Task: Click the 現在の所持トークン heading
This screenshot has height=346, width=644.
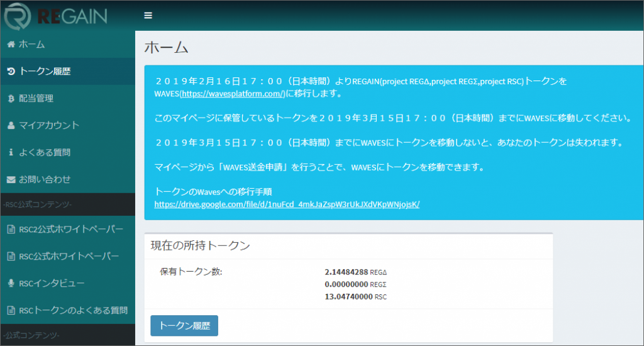Action: tap(201, 246)
